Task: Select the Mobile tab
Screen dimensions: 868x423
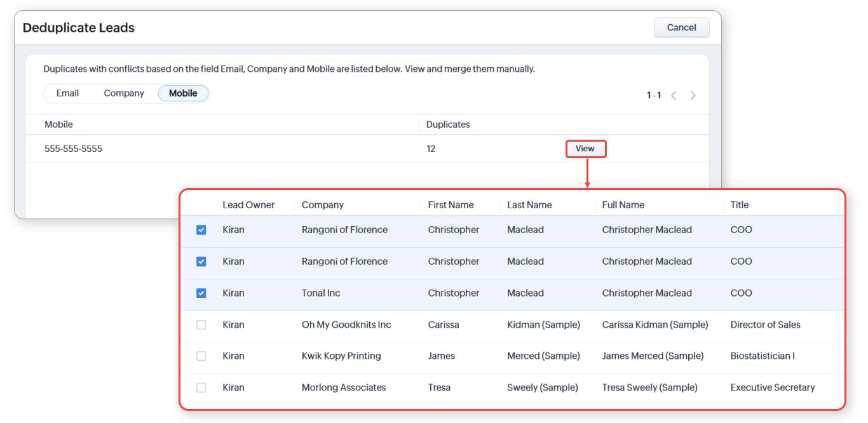Action: (x=183, y=93)
